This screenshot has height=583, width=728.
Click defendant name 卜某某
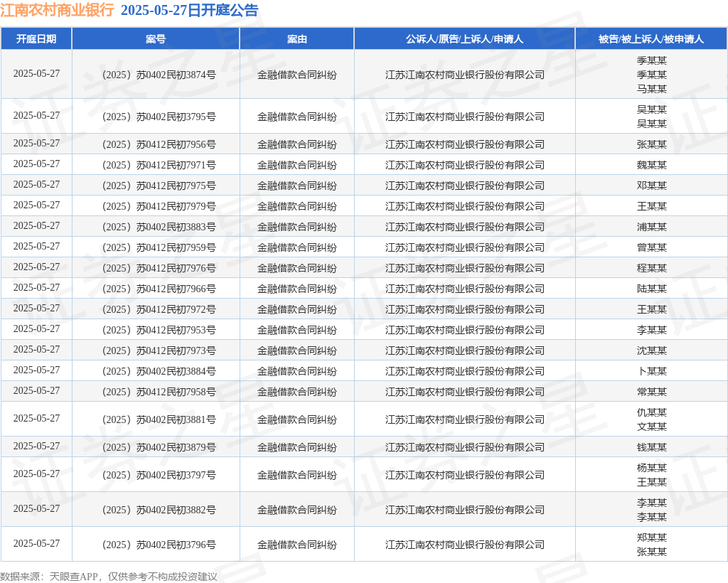pyautogui.click(x=653, y=371)
